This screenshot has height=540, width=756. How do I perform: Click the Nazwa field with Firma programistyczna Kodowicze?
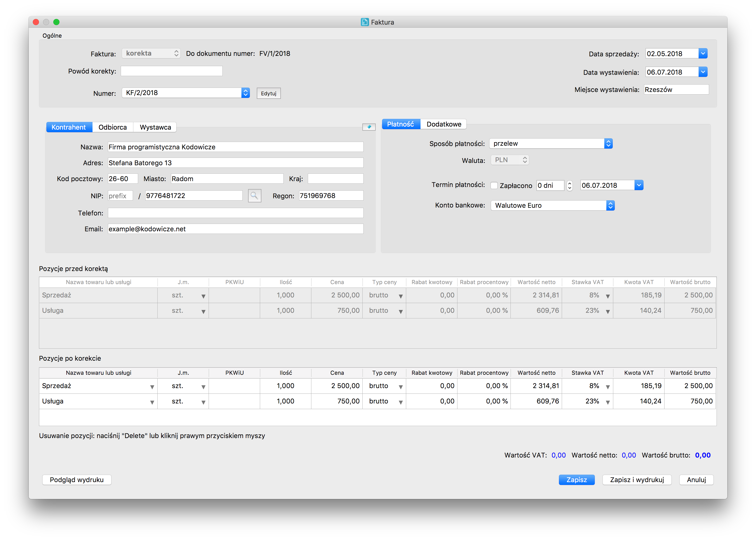pyautogui.click(x=236, y=147)
